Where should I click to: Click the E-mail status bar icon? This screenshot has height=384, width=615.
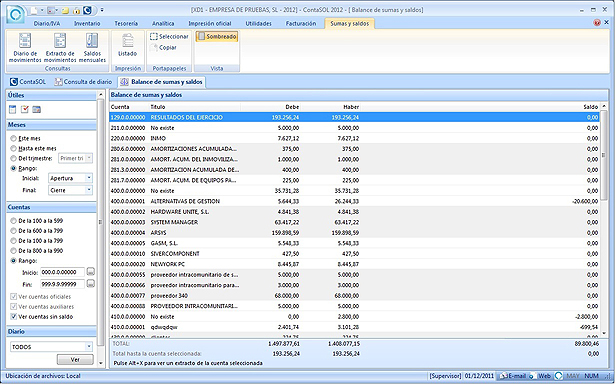pyautogui.click(x=513, y=376)
